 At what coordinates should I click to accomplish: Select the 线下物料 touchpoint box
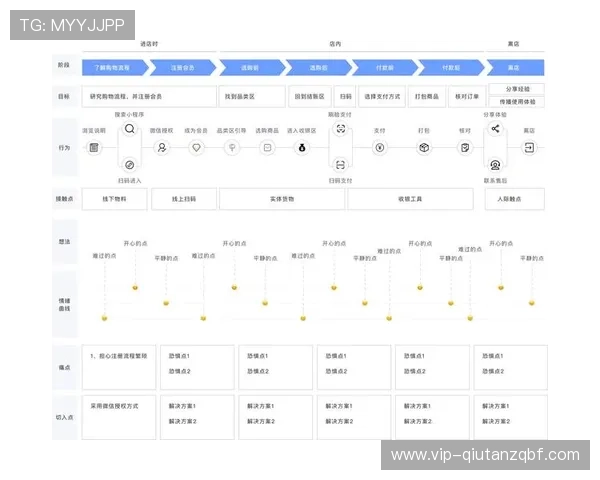pos(114,199)
